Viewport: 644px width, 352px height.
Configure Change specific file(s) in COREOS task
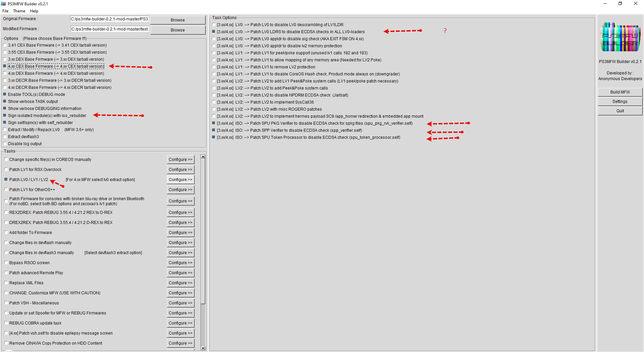(x=181, y=160)
